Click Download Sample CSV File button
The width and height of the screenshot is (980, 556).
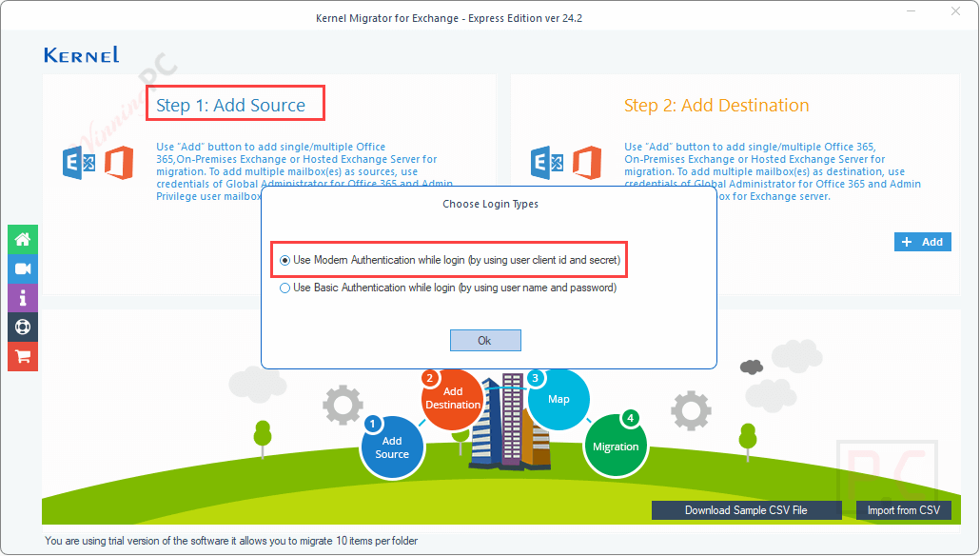pos(746,510)
